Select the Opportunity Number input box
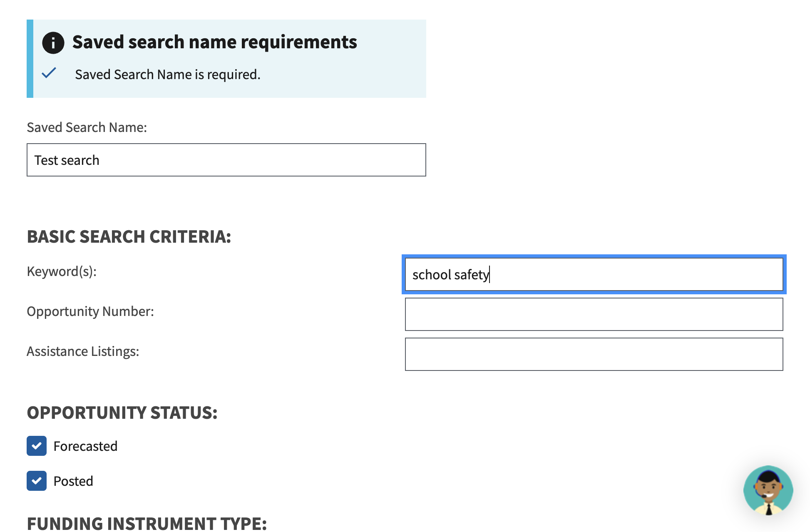The image size is (810, 532). point(594,314)
